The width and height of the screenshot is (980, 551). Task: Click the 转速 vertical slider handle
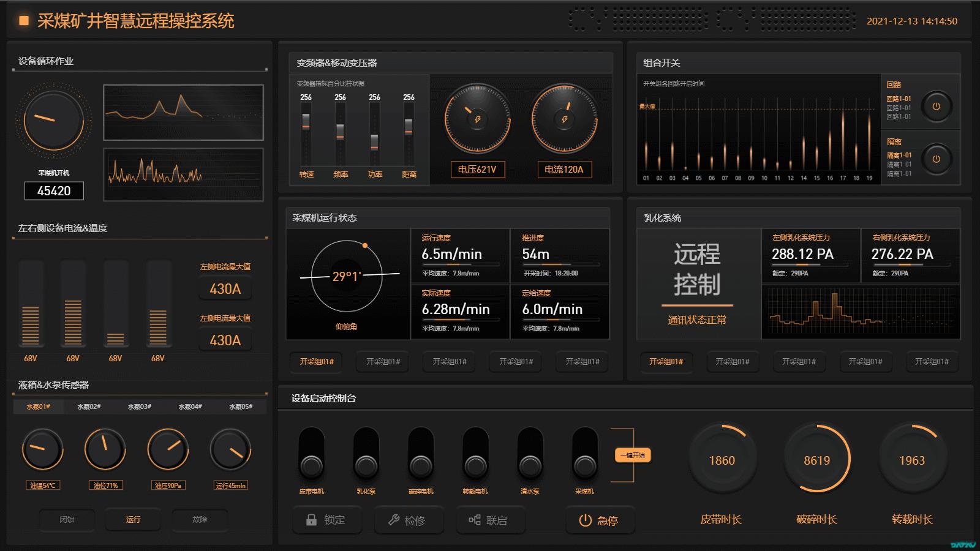[306, 121]
